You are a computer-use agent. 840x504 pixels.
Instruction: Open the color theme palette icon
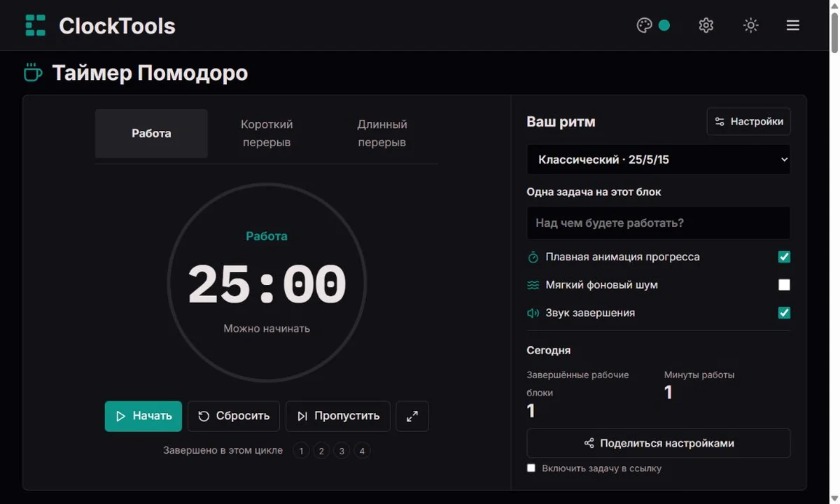coord(644,25)
